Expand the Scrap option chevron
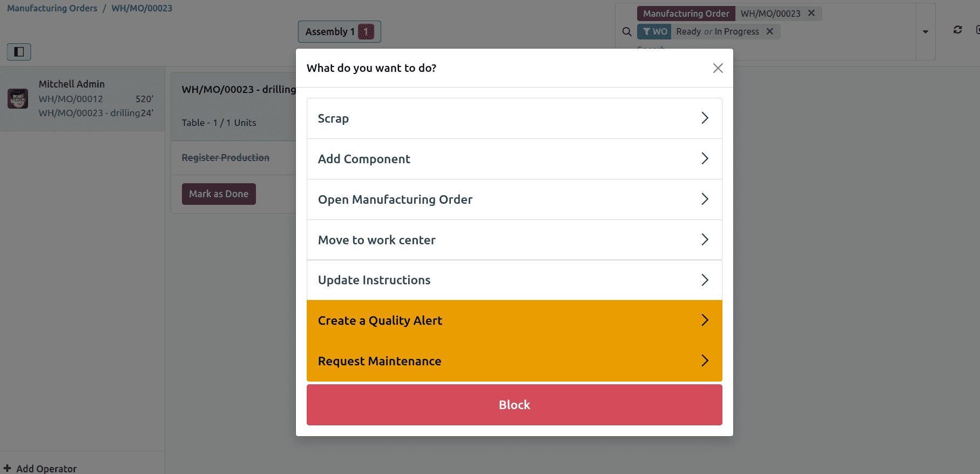Viewport: 980px width, 474px height. tap(705, 118)
